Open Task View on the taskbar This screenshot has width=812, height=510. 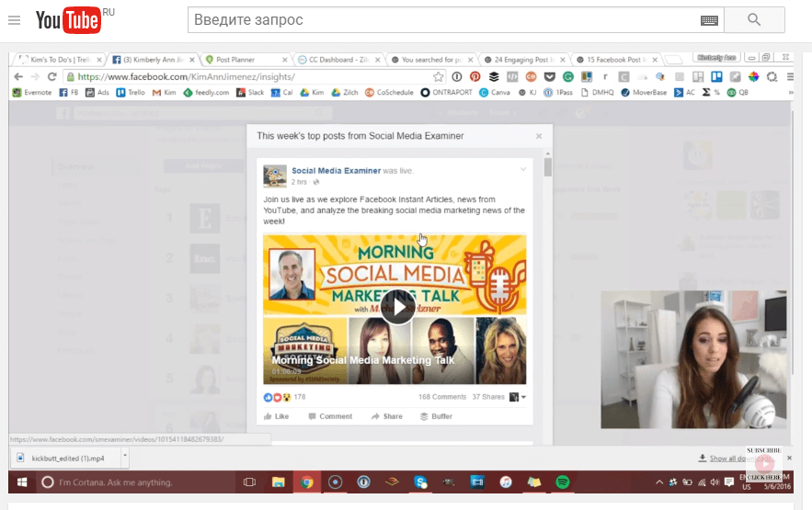(x=249, y=482)
